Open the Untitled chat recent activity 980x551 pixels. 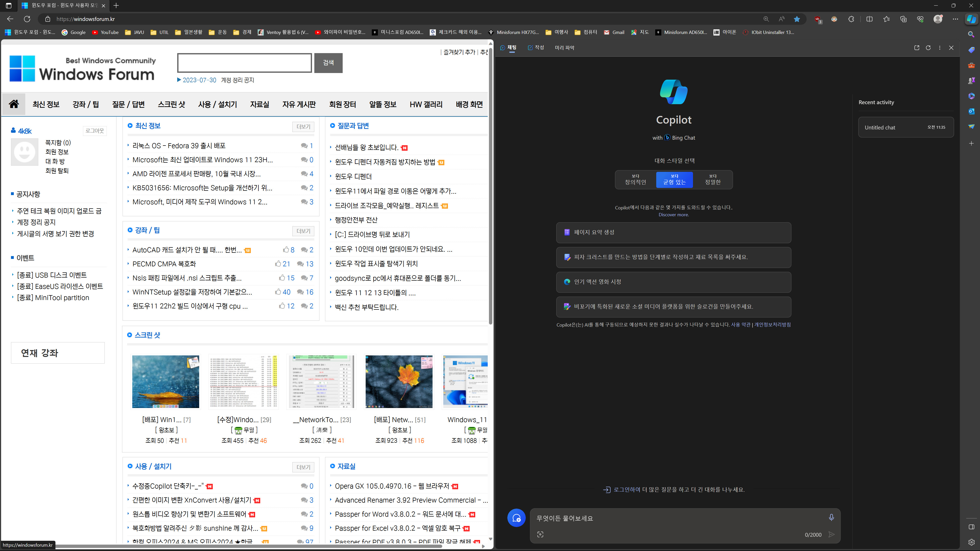[906, 127]
